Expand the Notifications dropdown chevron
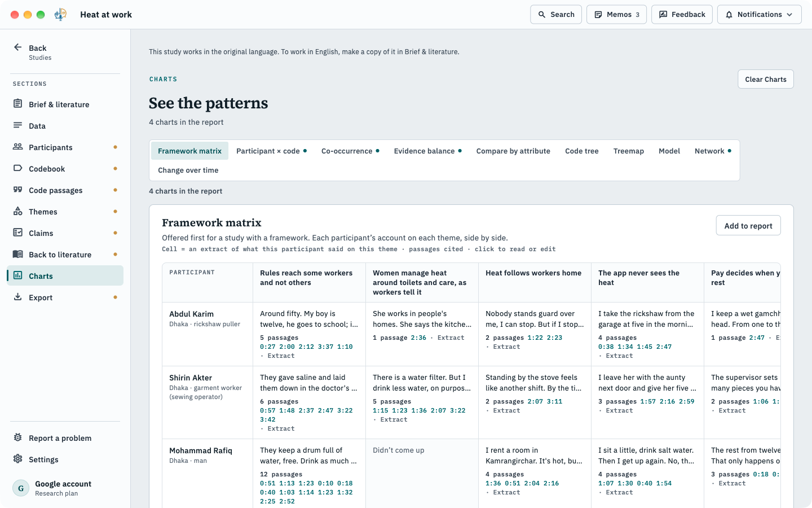 coord(789,15)
